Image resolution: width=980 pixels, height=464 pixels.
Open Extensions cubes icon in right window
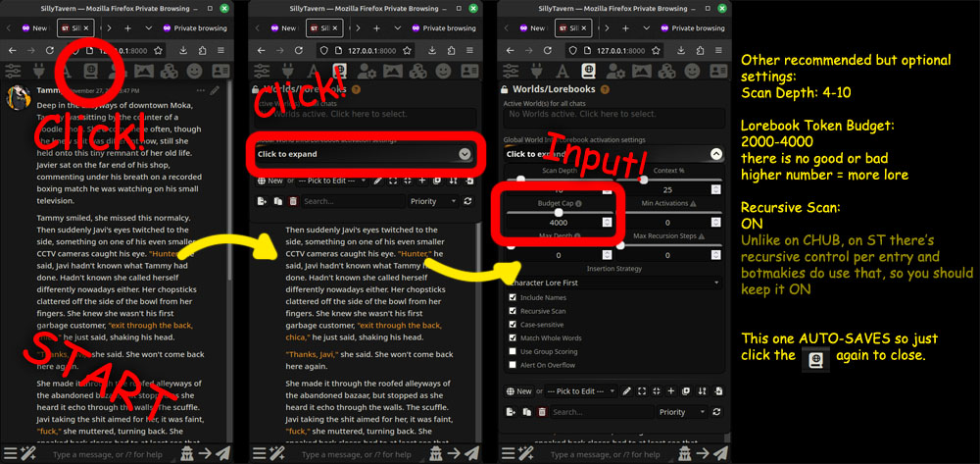[666, 71]
